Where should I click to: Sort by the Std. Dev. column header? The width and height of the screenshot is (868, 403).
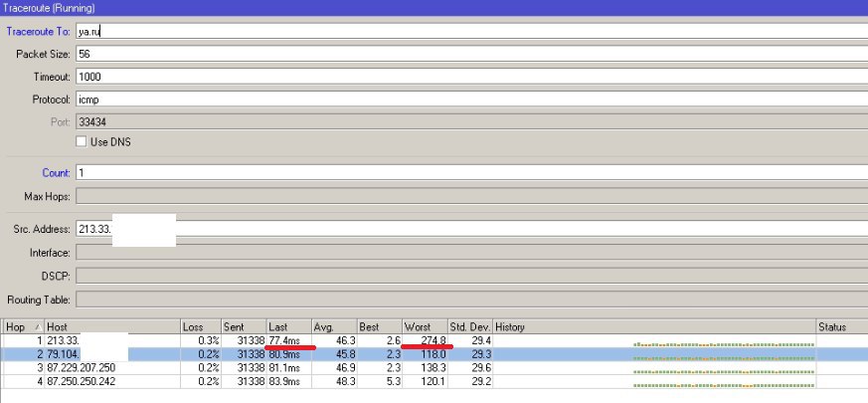pyautogui.click(x=470, y=326)
